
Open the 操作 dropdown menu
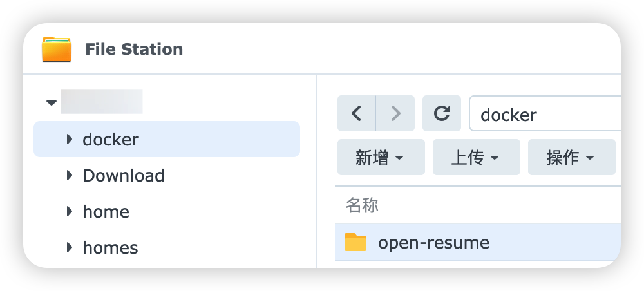571,158
